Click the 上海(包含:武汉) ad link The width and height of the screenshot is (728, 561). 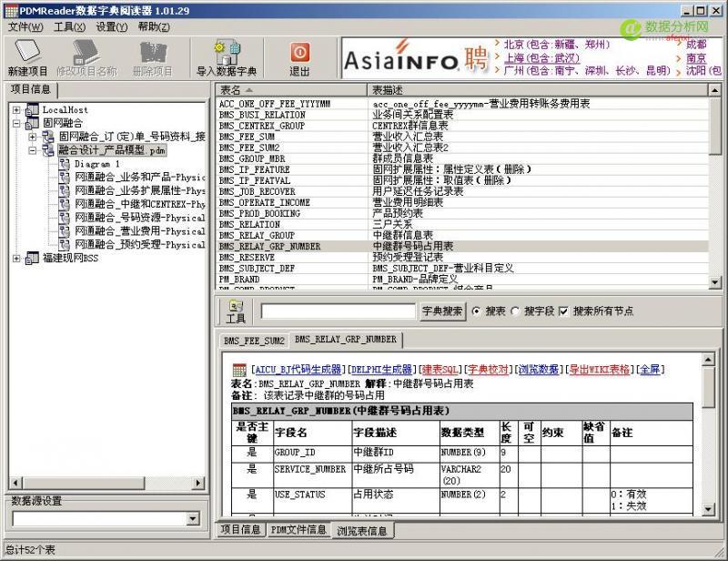click(541, 58)
